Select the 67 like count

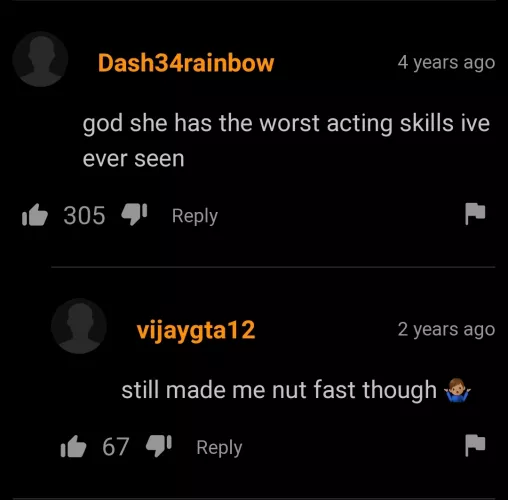click(x=115, y=447)
